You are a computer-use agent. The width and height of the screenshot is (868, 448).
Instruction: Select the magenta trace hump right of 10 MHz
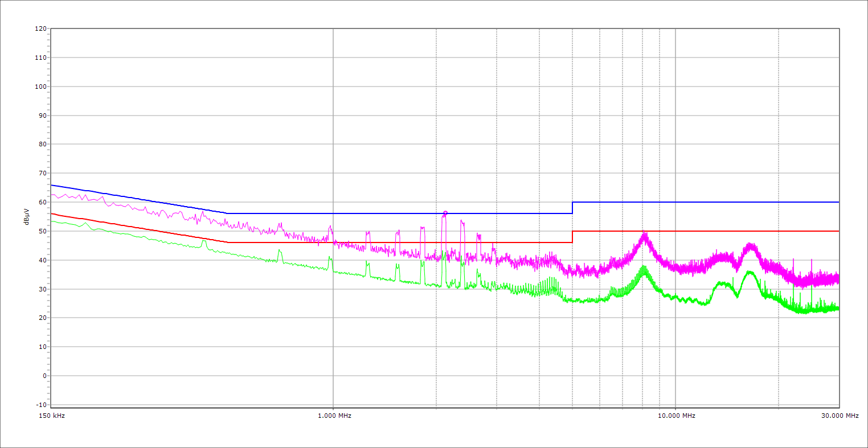tap(751, 245)
